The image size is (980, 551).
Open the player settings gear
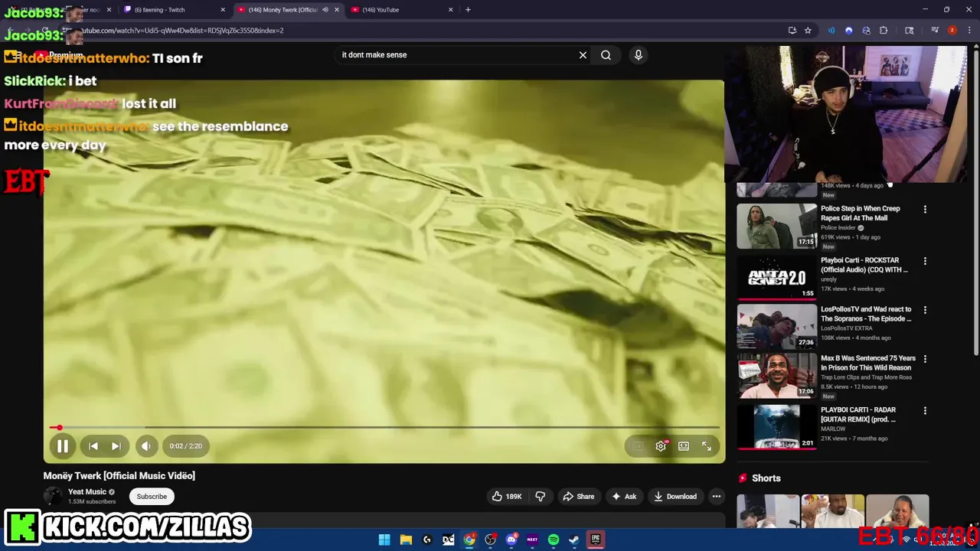(x=661, y=446)
